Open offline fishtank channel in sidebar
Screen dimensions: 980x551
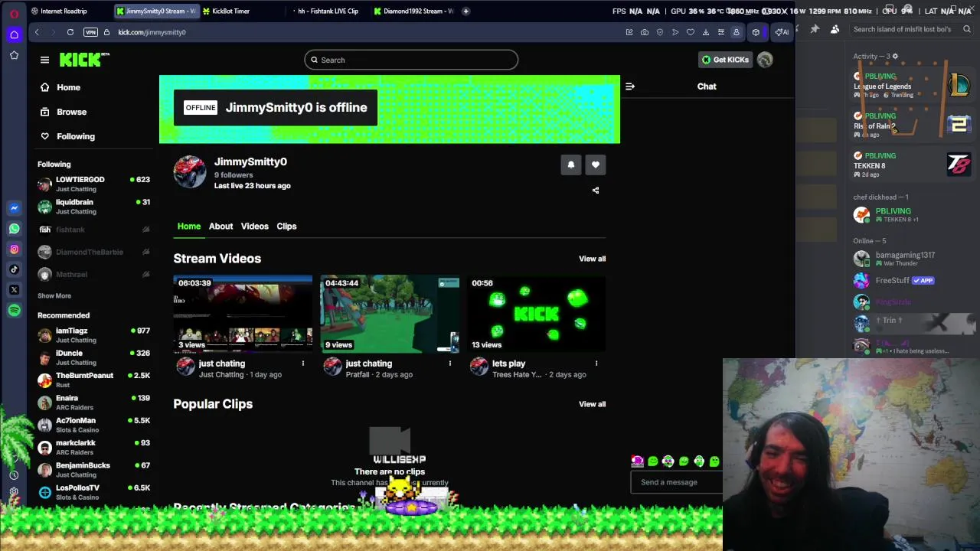93,230
